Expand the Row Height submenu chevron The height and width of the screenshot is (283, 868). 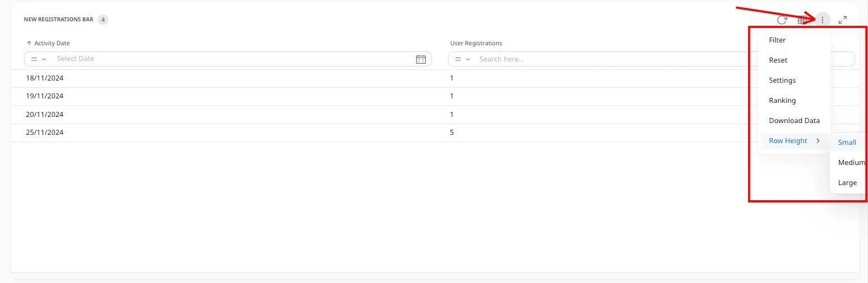pyautogui.click(x=818, y=141)
